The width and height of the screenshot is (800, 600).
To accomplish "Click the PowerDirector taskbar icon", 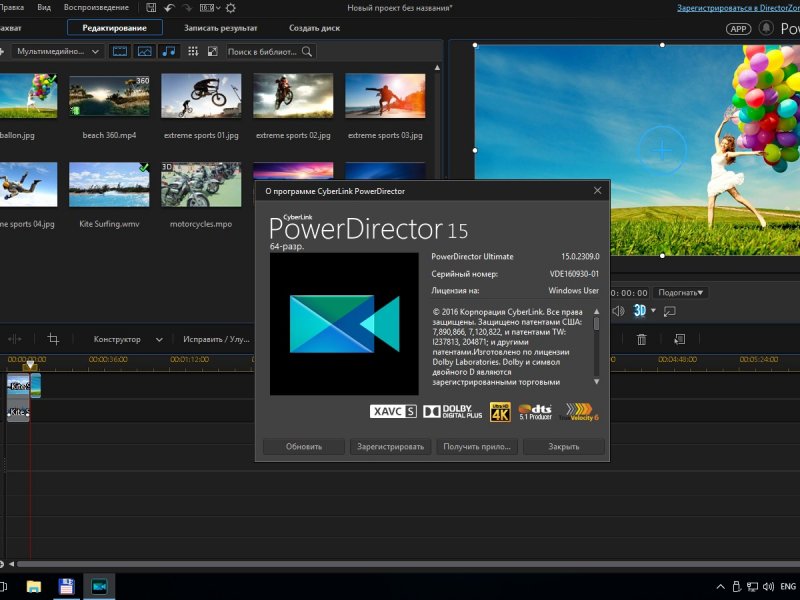I will 99,587.
